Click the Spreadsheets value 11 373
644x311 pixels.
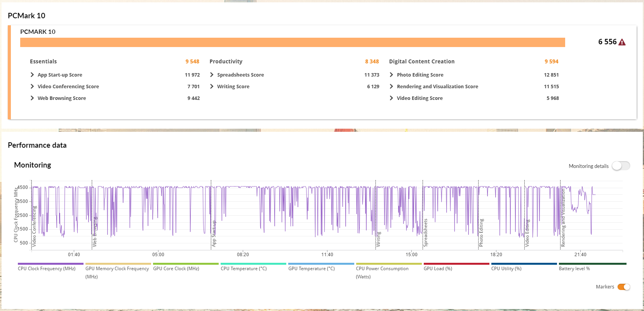pyautogui.click(x=372, y=75)
